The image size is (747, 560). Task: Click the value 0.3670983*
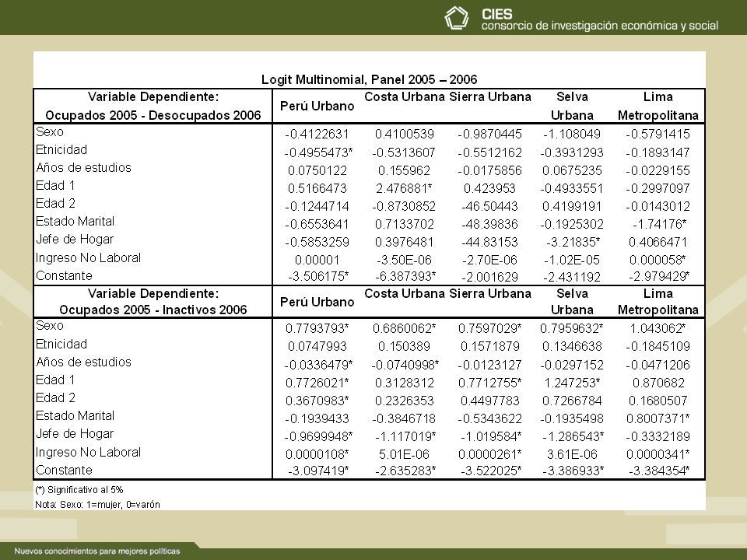tap(317, 401)
